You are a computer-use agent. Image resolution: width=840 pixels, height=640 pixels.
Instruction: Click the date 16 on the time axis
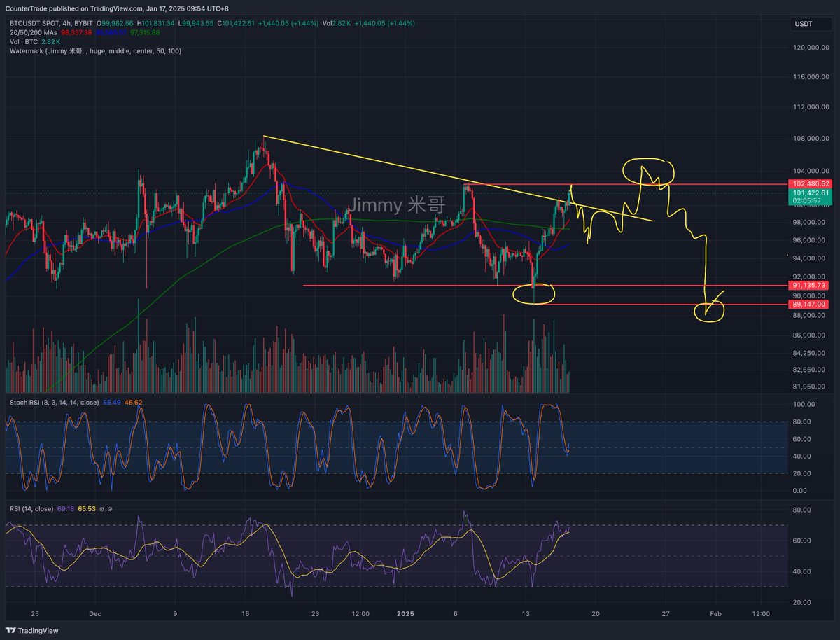(246, 613)
